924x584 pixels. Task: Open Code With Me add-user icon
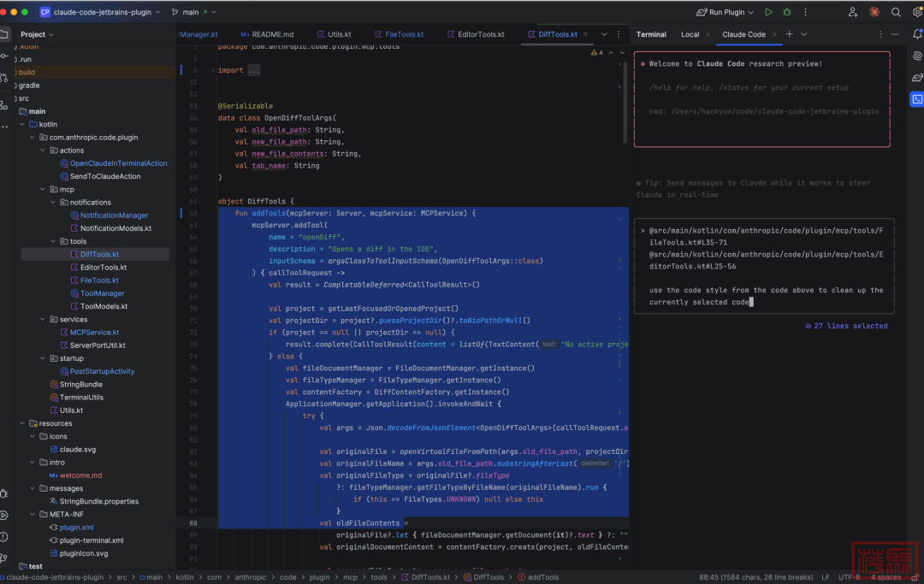(853, 12)
